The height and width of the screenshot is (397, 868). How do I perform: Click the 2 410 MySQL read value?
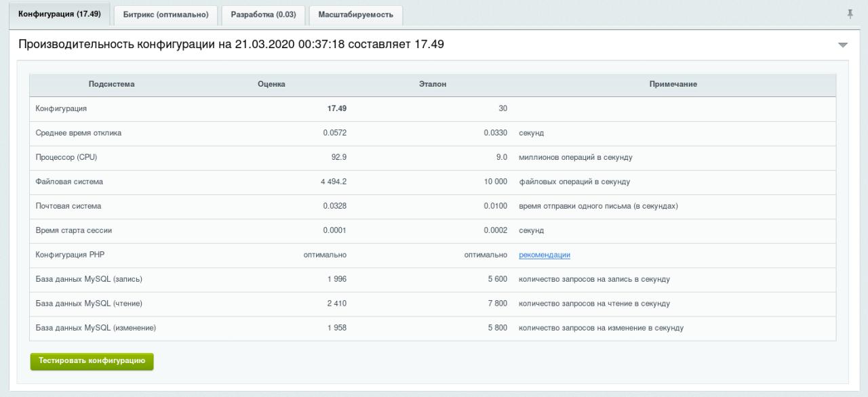337,304
